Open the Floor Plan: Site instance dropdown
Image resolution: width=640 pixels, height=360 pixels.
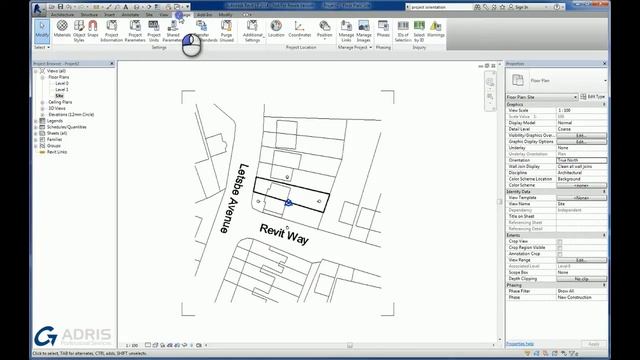[x=542, y=97]
